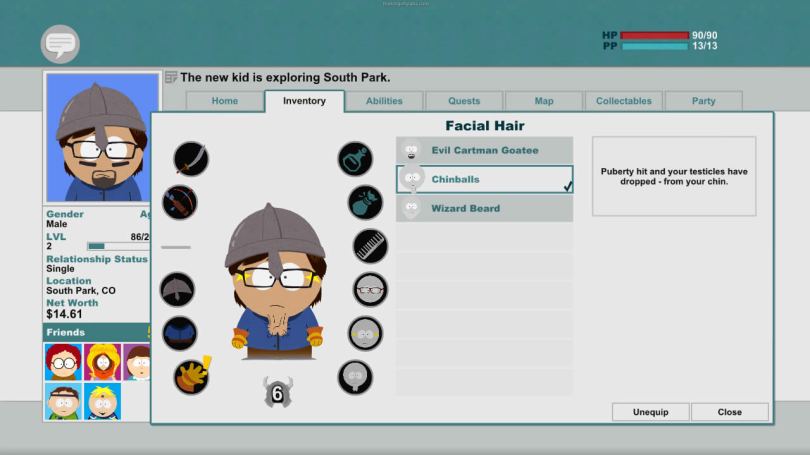
Task: Select Kenny's orange hood friend thumbnail
Action: (103, 362)
